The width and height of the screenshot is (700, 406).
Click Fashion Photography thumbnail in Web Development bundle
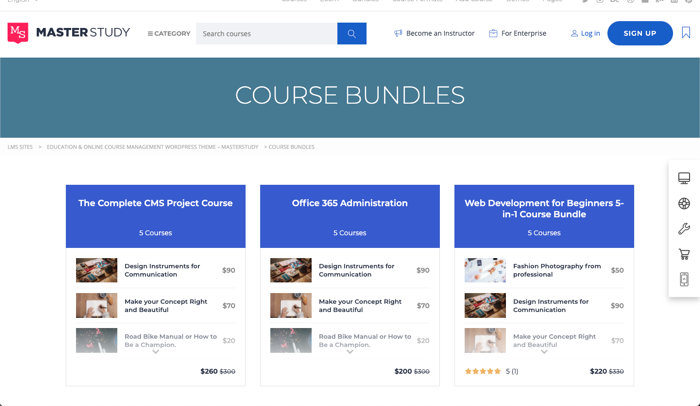click(x=485, y=270)
